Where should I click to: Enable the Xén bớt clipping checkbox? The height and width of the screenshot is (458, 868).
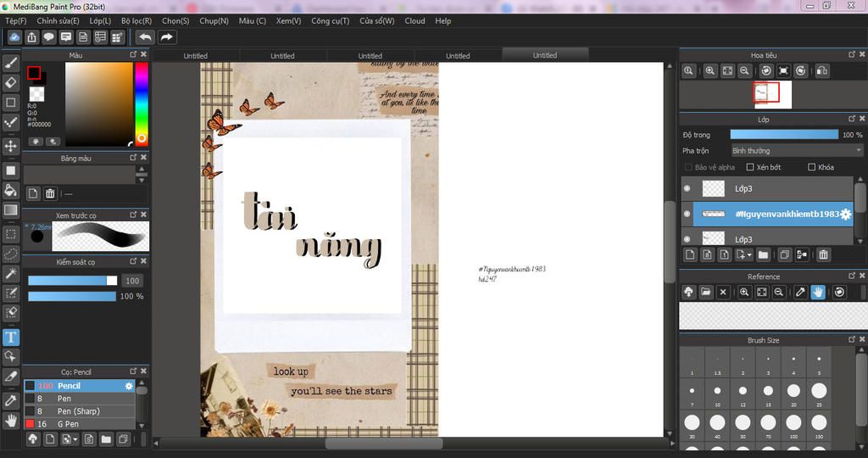click(x=750, y=167)
